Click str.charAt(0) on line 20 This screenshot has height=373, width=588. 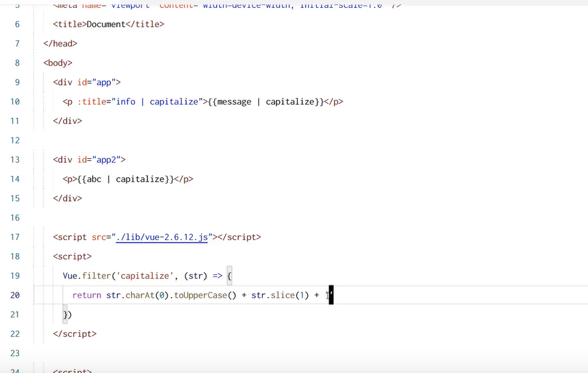coord(138,295)
